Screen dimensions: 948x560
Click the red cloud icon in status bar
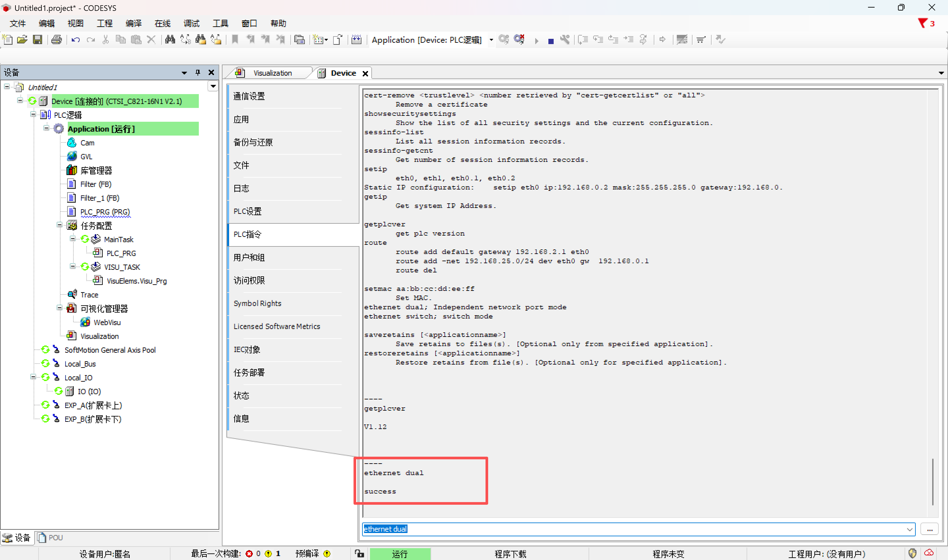(929, 553)
